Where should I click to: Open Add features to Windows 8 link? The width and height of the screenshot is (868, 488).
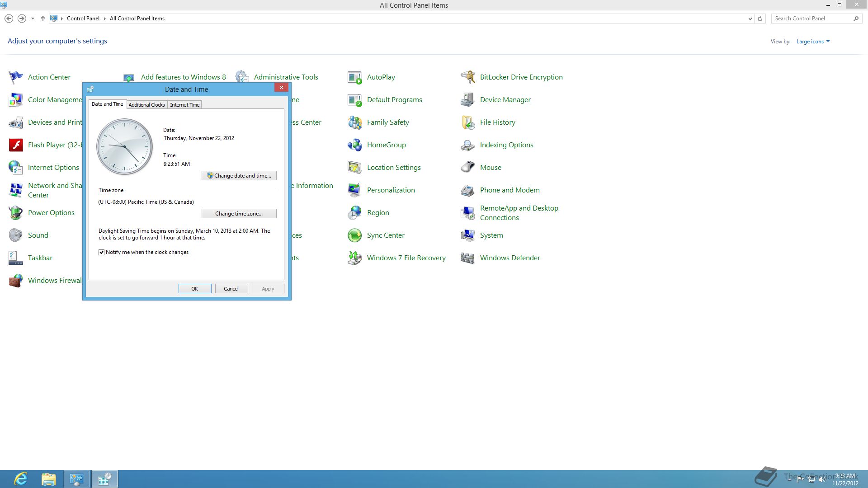pyautogui.click(x=184, y=77)
